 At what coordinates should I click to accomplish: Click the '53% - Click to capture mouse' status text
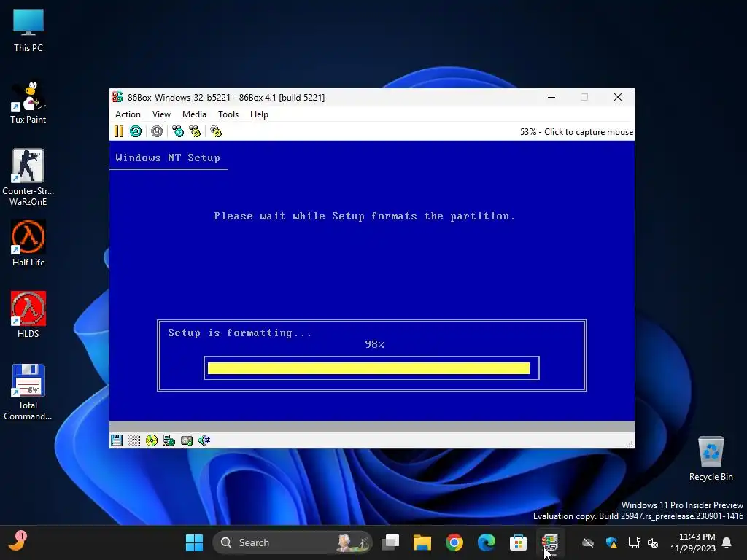576,132
